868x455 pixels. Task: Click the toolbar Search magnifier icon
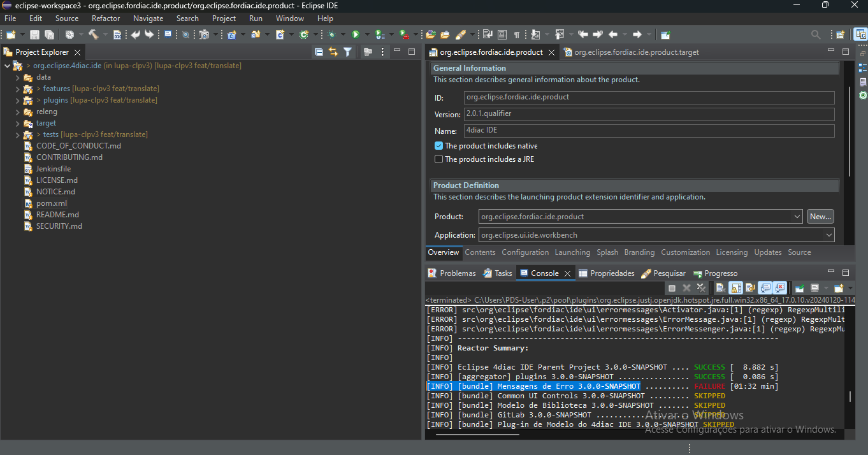[816, 34]
